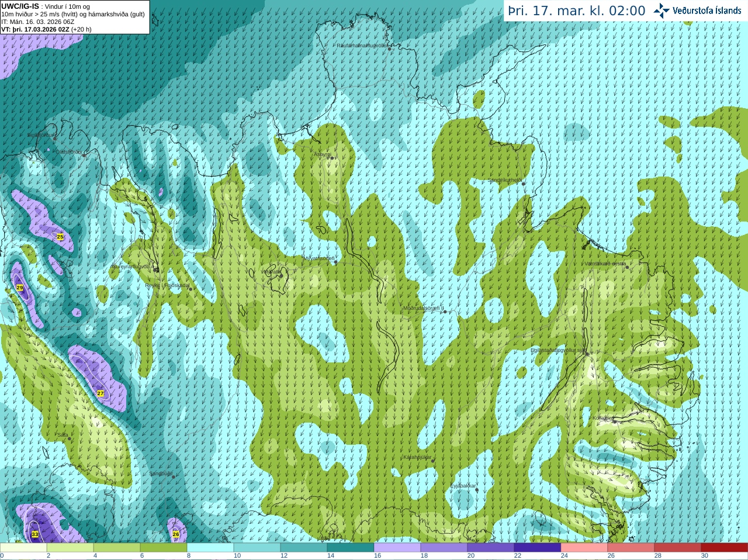Pick the 28–30 m/s red legend swatch
The height and width of the screenshot is (560, 748).
(678, 548)
